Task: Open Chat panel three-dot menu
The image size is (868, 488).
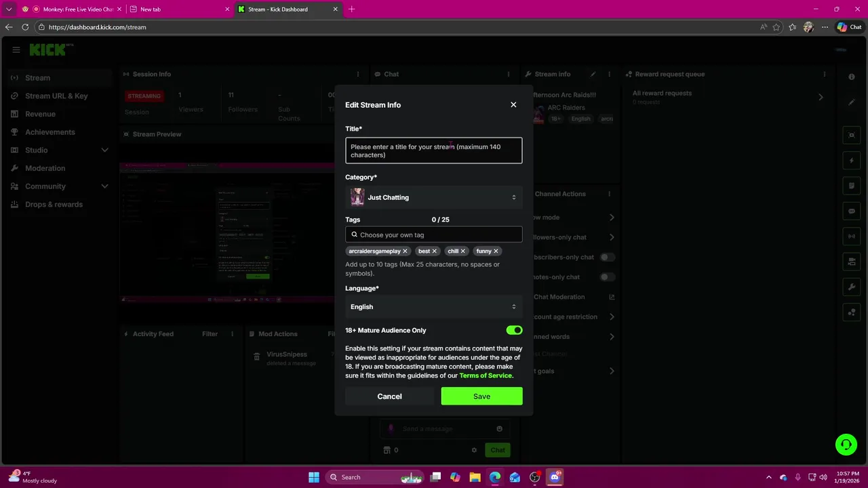Action: (x=508, y=74)
